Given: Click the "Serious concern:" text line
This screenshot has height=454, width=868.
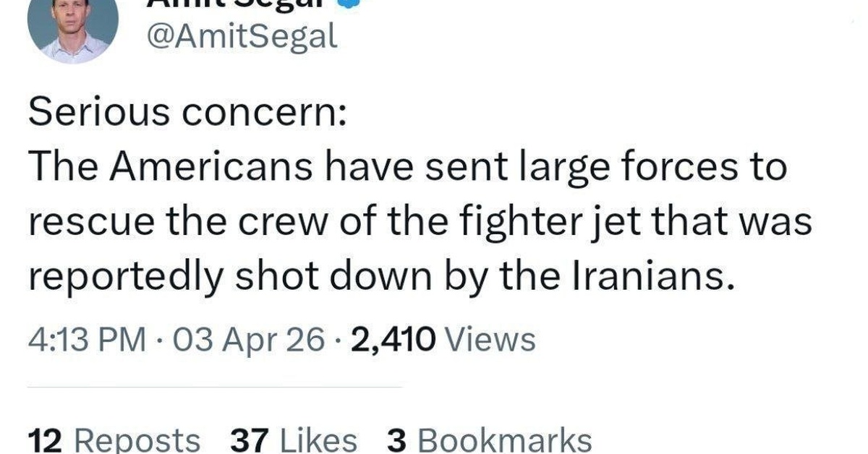Looking at the screenshot, I should coord(187,113).
